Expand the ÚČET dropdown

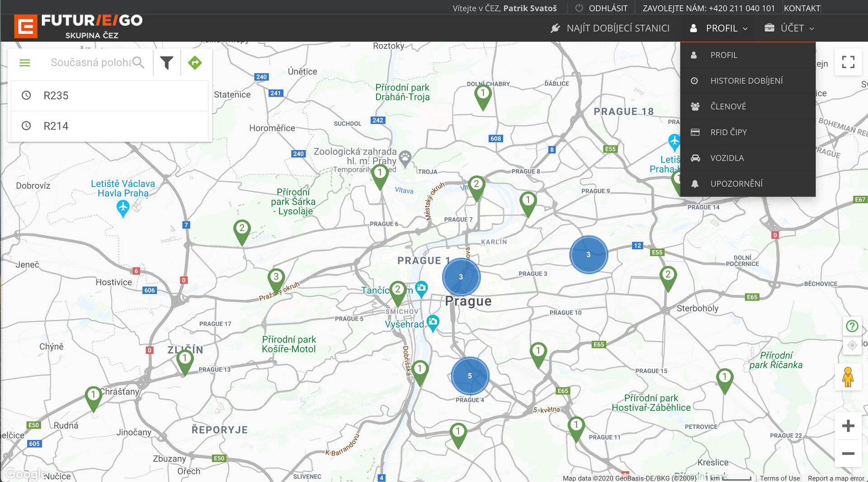tap(789, 28)
